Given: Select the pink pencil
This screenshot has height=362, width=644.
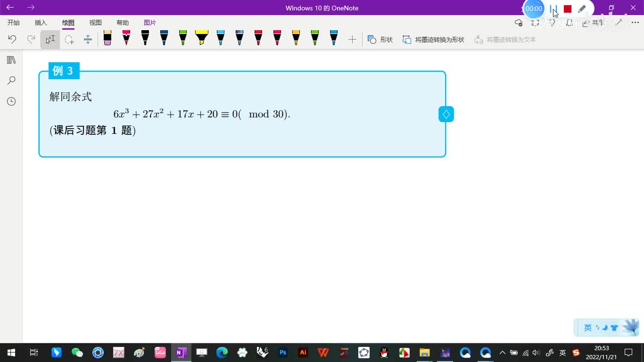Looking at the screenshot, I should pyautogui.click(x=126, y=38).
